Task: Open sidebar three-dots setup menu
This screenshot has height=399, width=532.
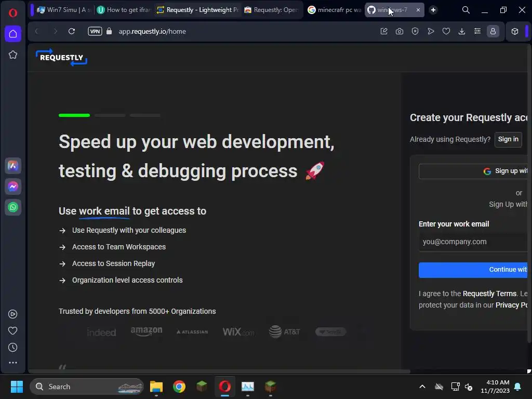Action: (12, 363)
